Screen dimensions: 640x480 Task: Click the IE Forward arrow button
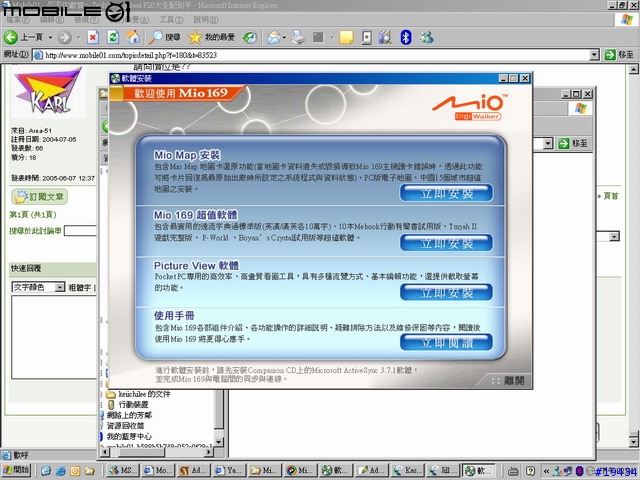tap(64, 38)
